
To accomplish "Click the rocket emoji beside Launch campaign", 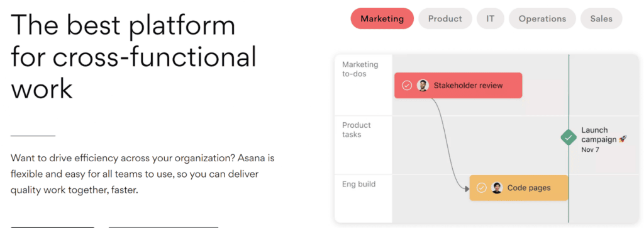I will coord(623,140).
